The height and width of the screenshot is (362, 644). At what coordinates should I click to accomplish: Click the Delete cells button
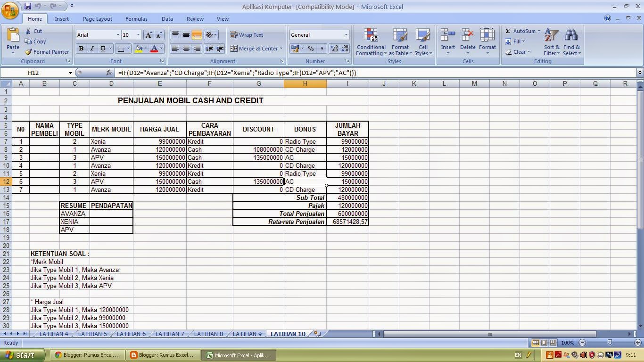[x=467, y=42]
